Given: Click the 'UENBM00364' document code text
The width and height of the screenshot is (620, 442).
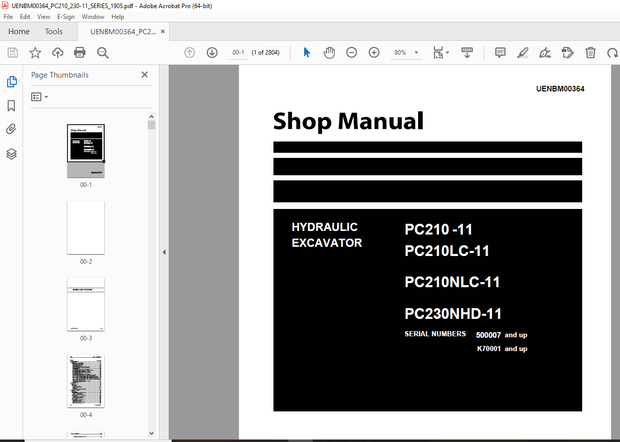Looking at the screenshot, I should pyautogui.click(x=560, y=89).
